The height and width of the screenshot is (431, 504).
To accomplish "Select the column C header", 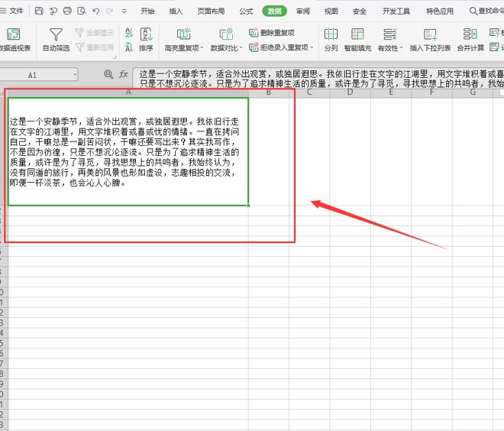I will pyautogui.click(x=309, y=92).
